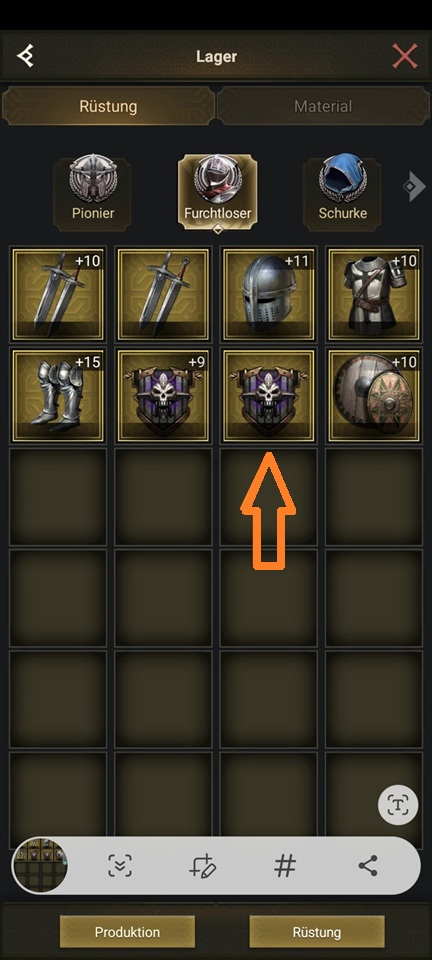
Task: Switch to the Rüstung tab
Action: 108,106
